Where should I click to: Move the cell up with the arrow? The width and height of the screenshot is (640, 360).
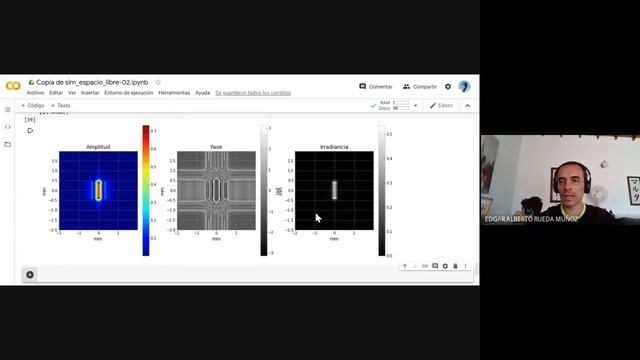405,266
